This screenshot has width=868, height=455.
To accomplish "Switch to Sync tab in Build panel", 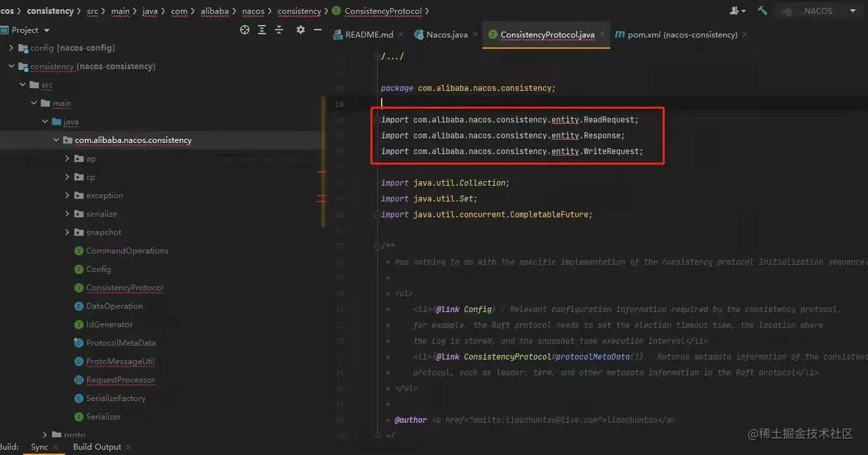I will pos(39,447).
